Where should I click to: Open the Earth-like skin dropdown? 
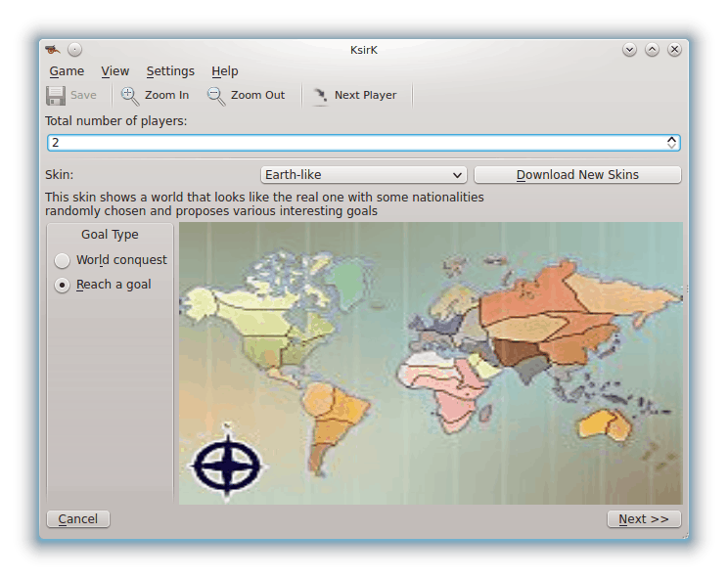pos(364,175)
